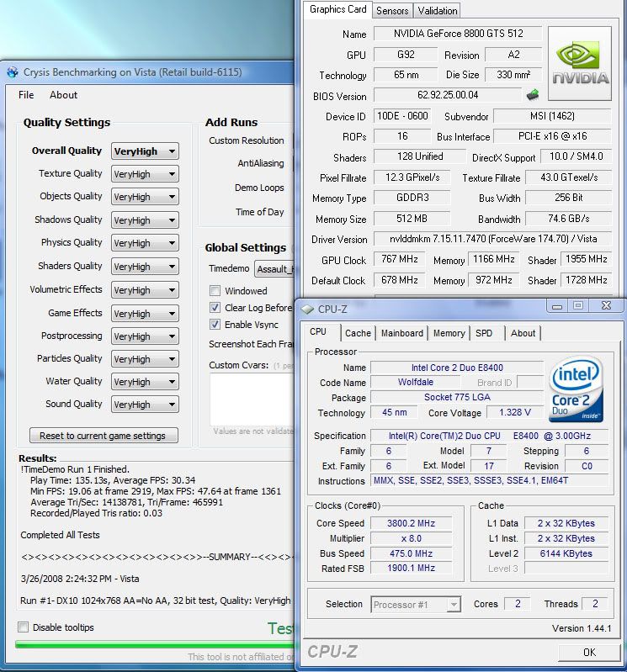Open the Particles Quality dropdown
Viewport: 627px width, 672px height.
145,359
